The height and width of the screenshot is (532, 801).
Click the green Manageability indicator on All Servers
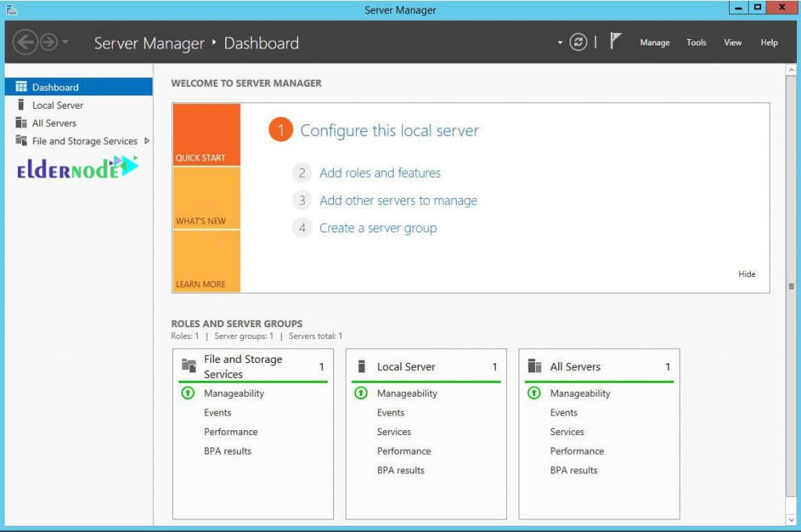coord(535,393)
